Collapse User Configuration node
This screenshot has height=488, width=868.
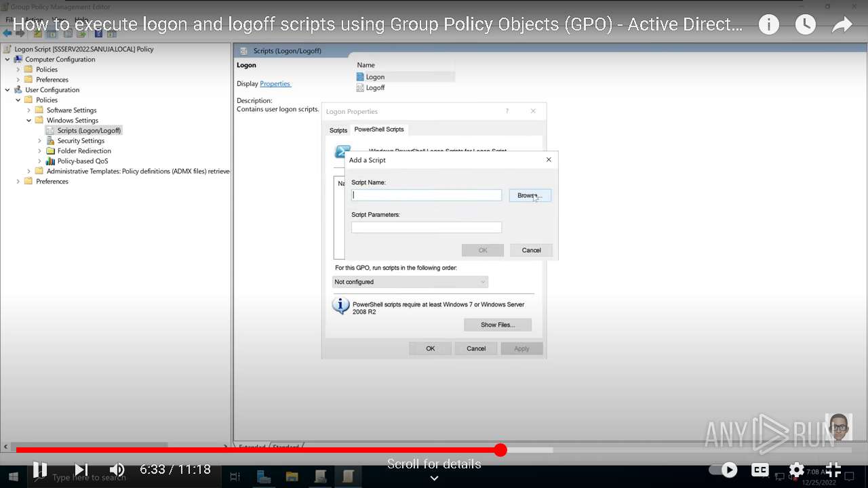point(7,89)
